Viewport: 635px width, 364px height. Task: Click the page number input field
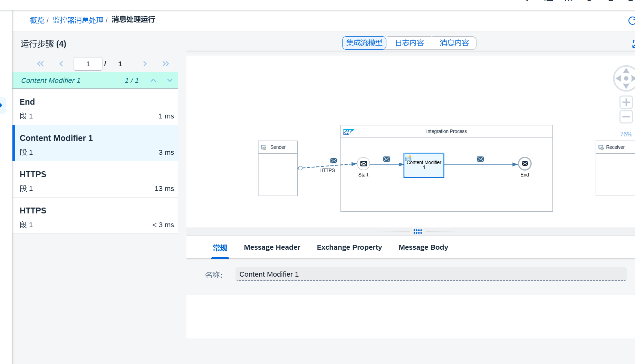(x=88, y=64)
